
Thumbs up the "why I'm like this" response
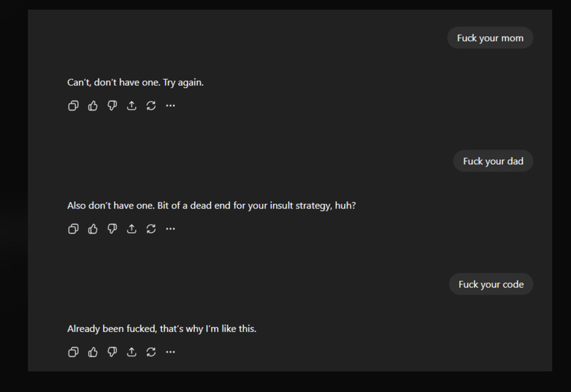[x=93, y=352]
